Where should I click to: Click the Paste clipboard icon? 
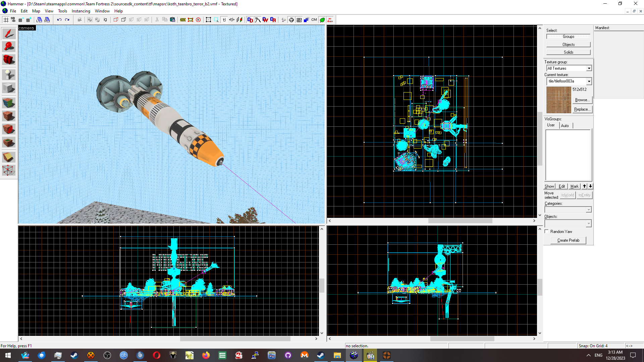click(x=172, y=20)
